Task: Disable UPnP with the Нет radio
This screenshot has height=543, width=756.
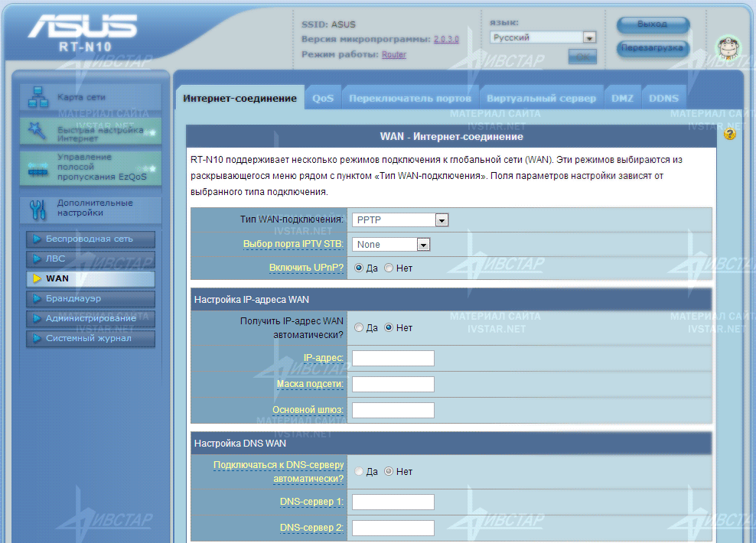Action: (x=389, y=268)
